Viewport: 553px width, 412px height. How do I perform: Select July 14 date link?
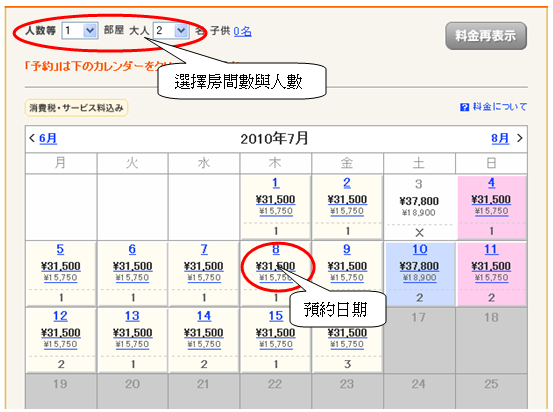(x=204, y=316)
